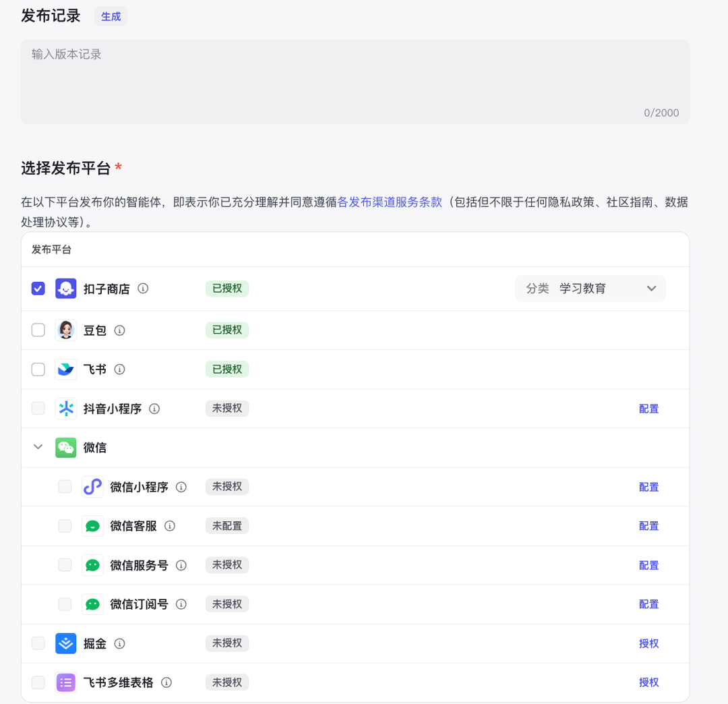Click 授权 for 飞书多维表格
This screenshot has height=704, width=728.
pyautogui.click(x=648, y=682)
